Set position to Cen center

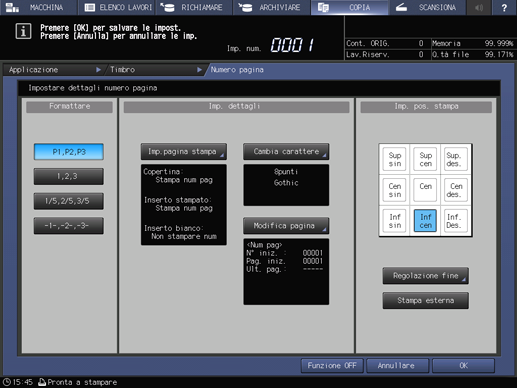tap(425, 190)
